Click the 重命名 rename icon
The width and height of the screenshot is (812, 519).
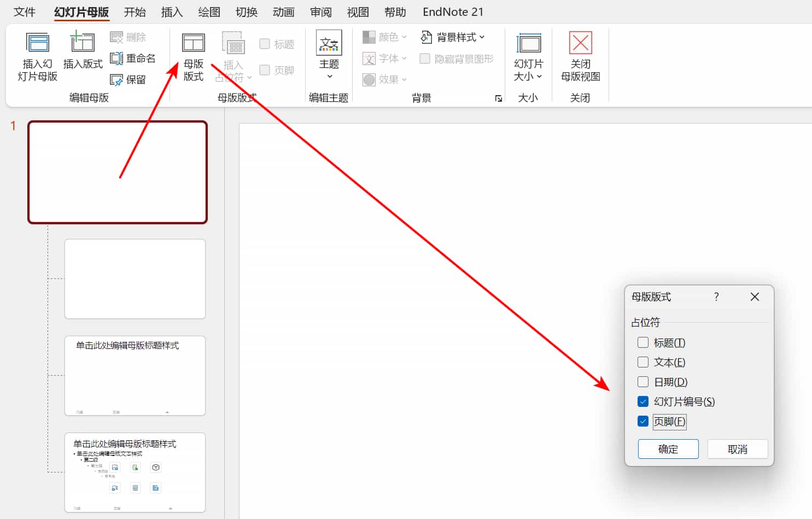tap(116, 59)
